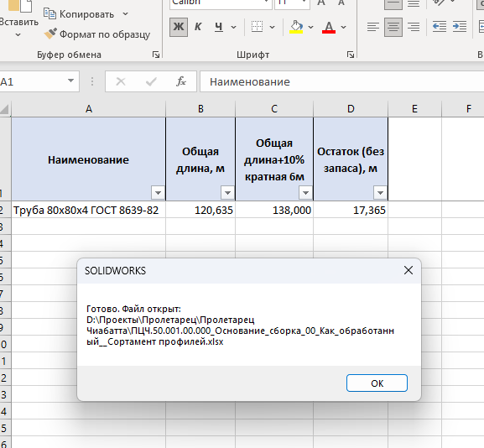The height and width of the screenshot is (448, 484).
Task: Select column E header
Action: point(414,109)
